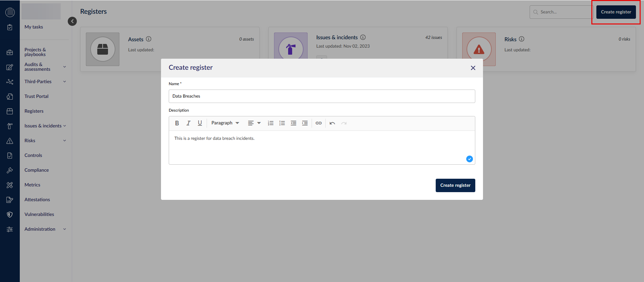Open the Paragraph style dropdown

coord(225,123)
